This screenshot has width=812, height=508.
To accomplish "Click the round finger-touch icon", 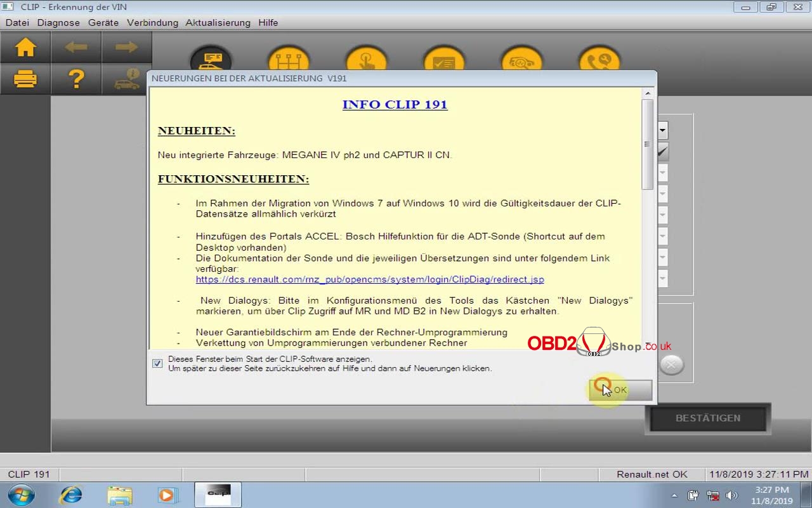I will (x=366, y=62).
